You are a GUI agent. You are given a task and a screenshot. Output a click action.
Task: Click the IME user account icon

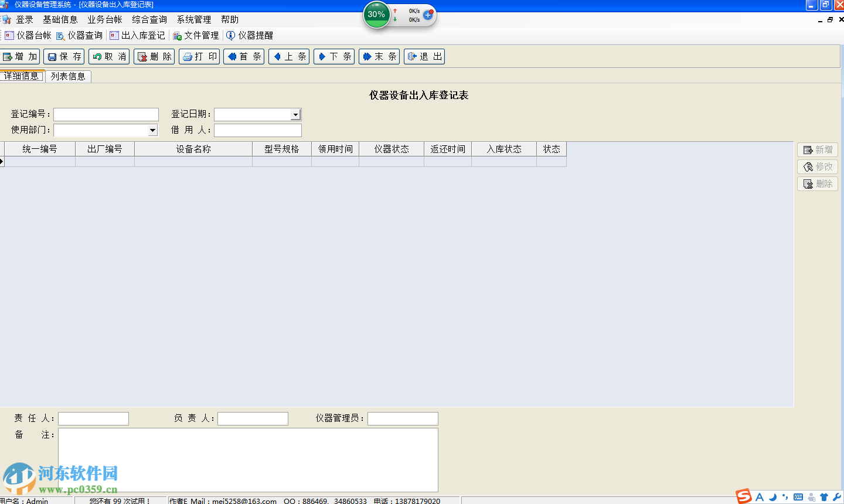811,497
